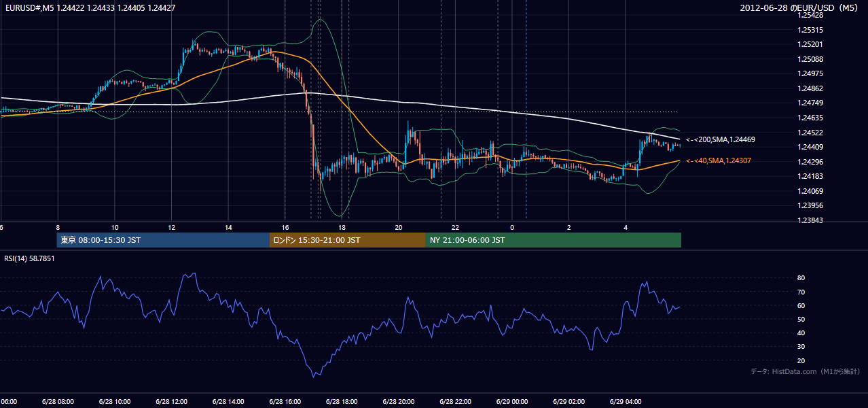Viewport: 868px width, 408px height.
Task: Click hour 8 on the chart hour axis
Action: click(58, 227)
